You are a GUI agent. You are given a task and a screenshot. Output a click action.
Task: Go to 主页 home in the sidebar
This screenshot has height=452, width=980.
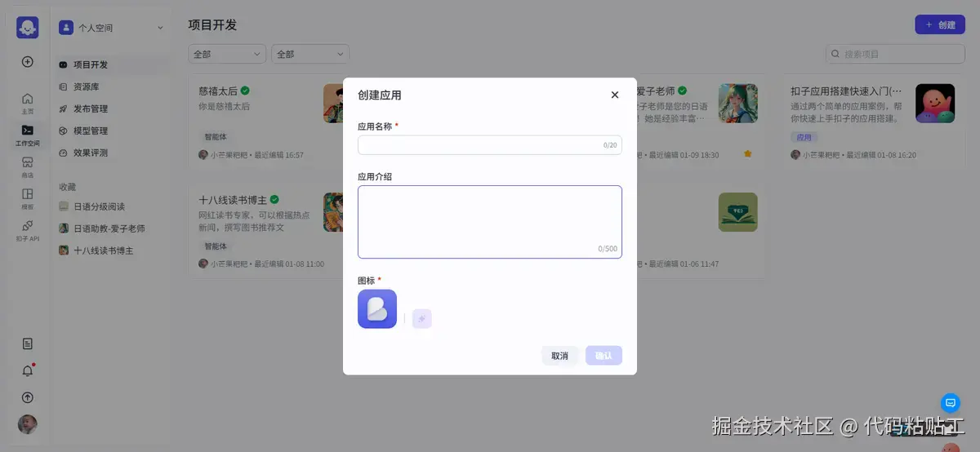point(27,102)
